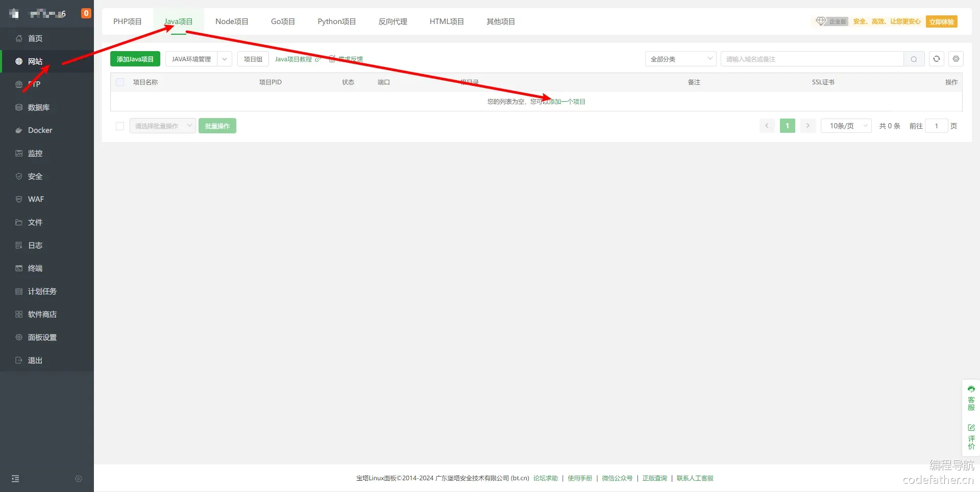Click the search magnifier icon

[x=914, y=59]
